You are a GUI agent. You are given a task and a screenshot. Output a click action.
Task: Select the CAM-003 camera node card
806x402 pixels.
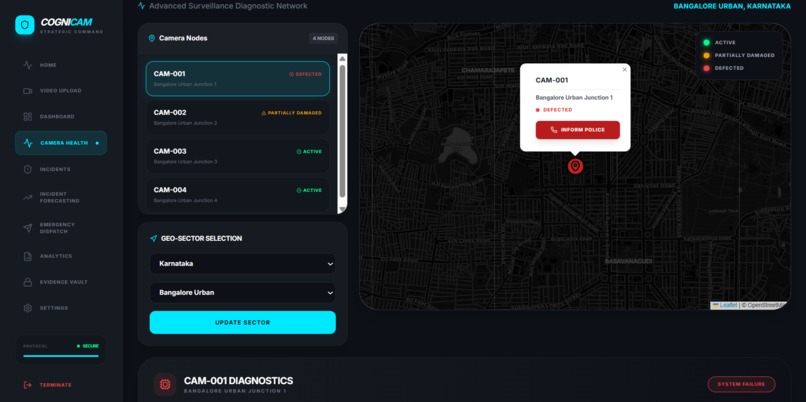(237, 156)
